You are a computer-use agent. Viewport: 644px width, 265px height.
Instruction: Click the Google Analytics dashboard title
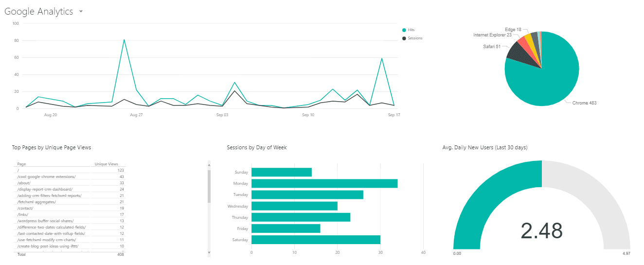point(39,11)
